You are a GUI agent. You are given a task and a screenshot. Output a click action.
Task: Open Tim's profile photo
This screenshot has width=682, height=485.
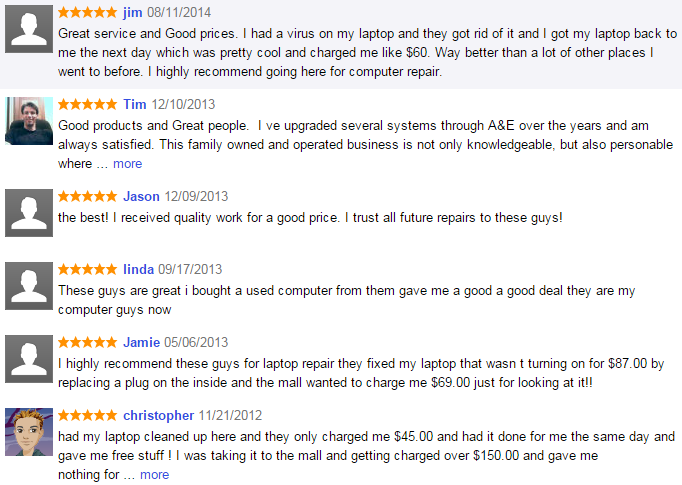point(29,121)
